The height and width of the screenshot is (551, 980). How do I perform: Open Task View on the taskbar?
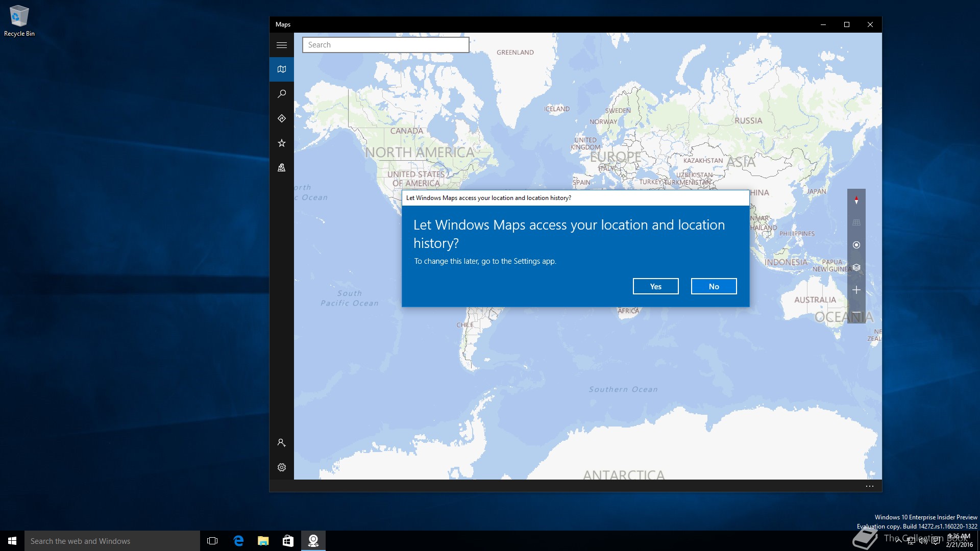pyautogui.click(x=212, y=541)
